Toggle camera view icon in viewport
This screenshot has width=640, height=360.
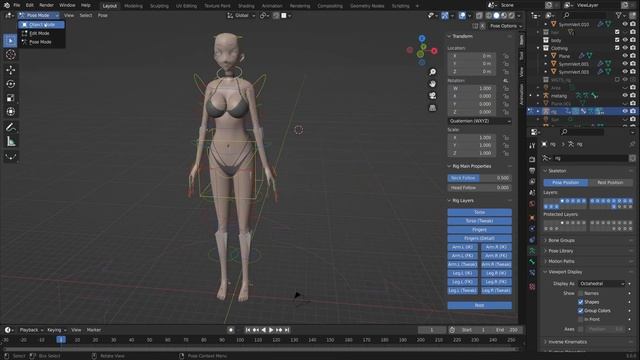432,96
